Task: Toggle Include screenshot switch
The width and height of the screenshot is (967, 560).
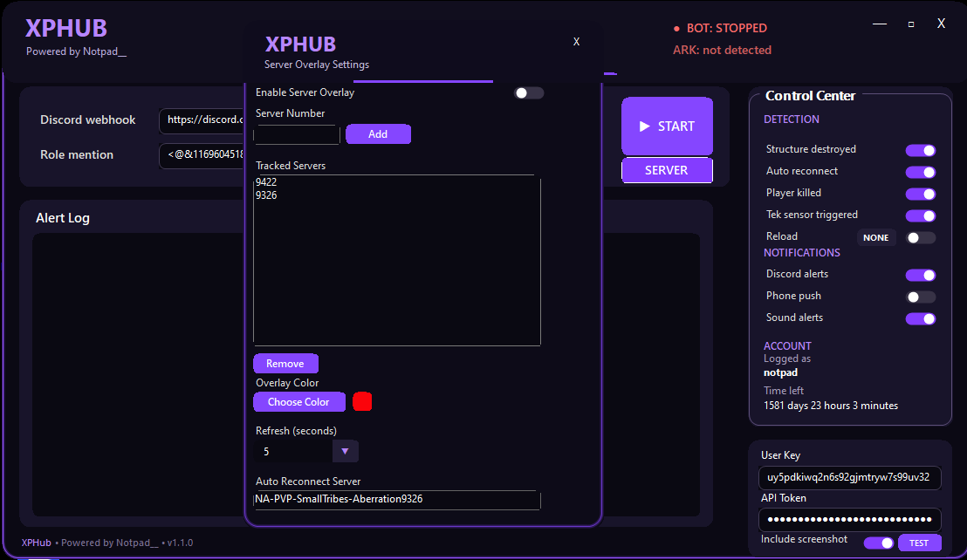Action: [x=879, y=543]
